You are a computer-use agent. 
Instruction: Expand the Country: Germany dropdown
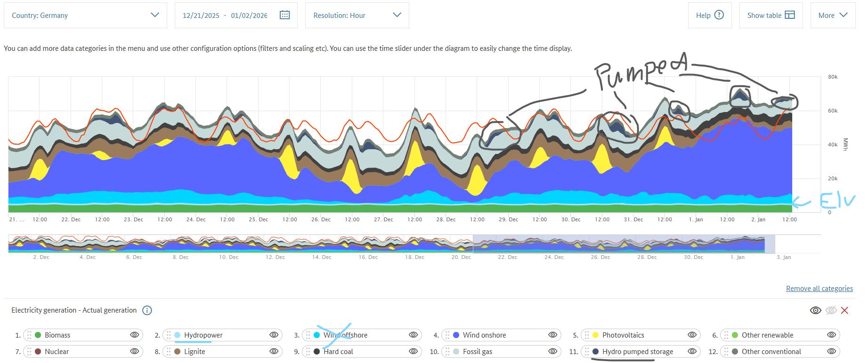click(x=85, y=15)
